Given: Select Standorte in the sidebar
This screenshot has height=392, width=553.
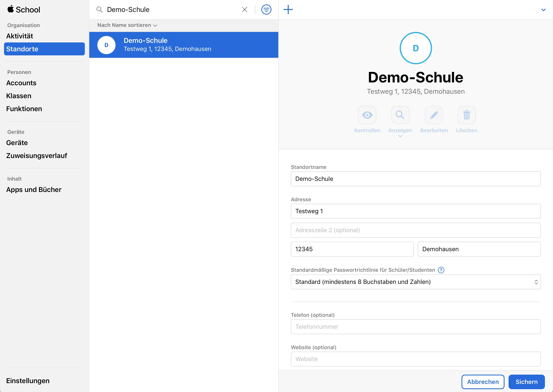Looking at the screenshot, I should click(44, 49).
